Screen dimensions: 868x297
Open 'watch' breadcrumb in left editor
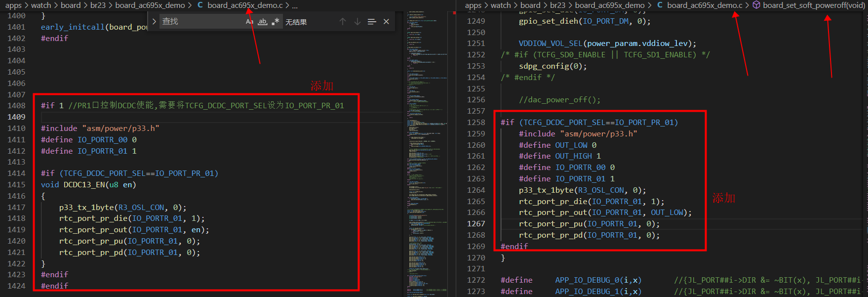(x=41, y=5)
